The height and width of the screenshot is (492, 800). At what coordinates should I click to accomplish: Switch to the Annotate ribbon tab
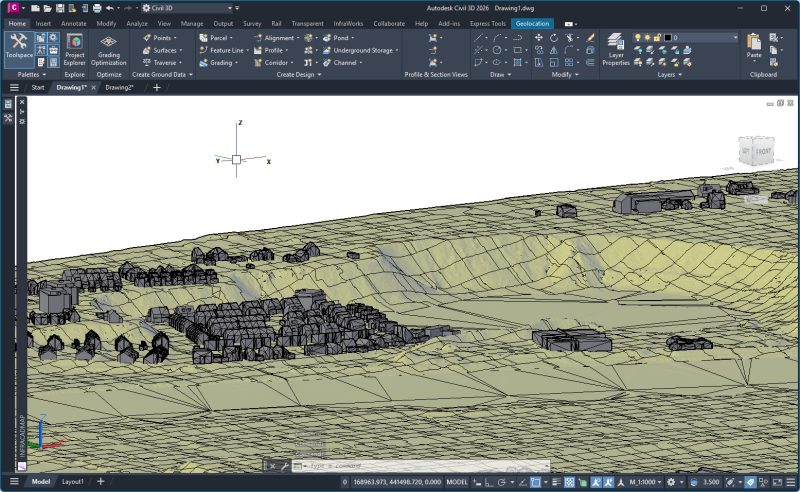point(74,23)
